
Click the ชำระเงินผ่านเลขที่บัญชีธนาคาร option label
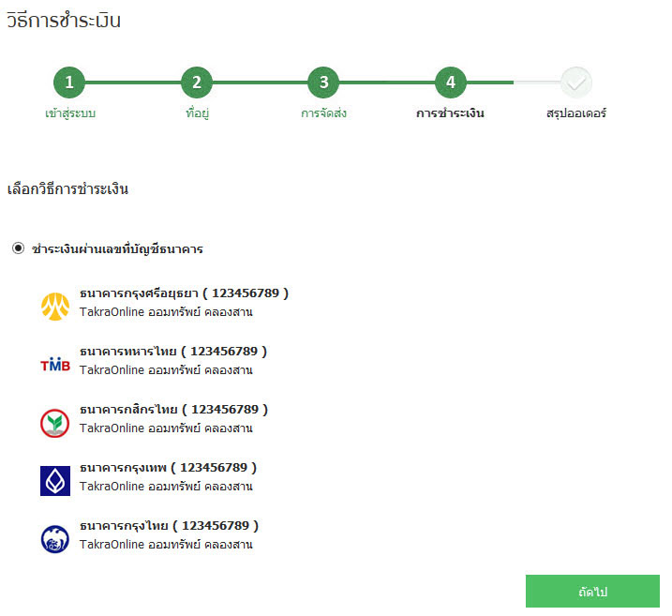click(x=118, y=249)
